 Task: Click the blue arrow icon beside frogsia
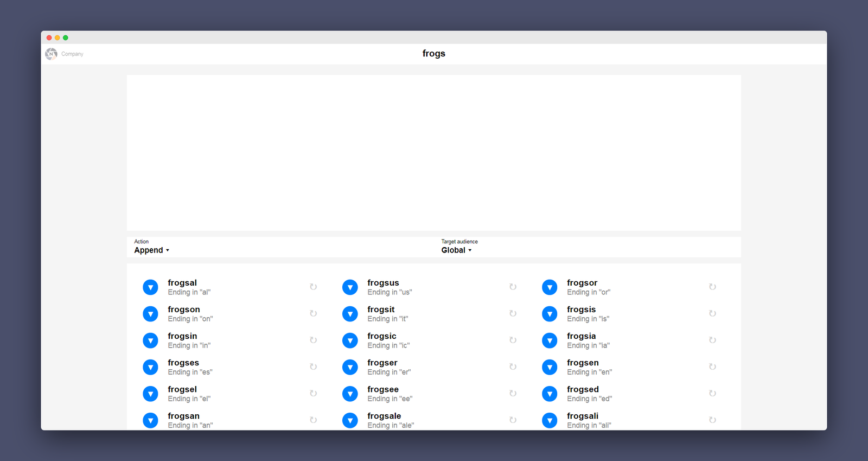click(x=550, y=340)
